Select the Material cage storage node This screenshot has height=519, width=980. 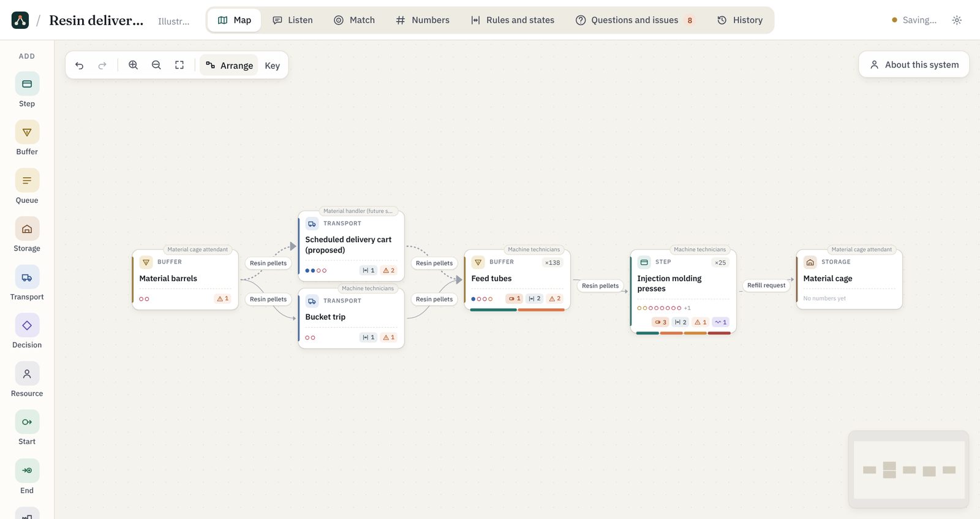point(850,279)
